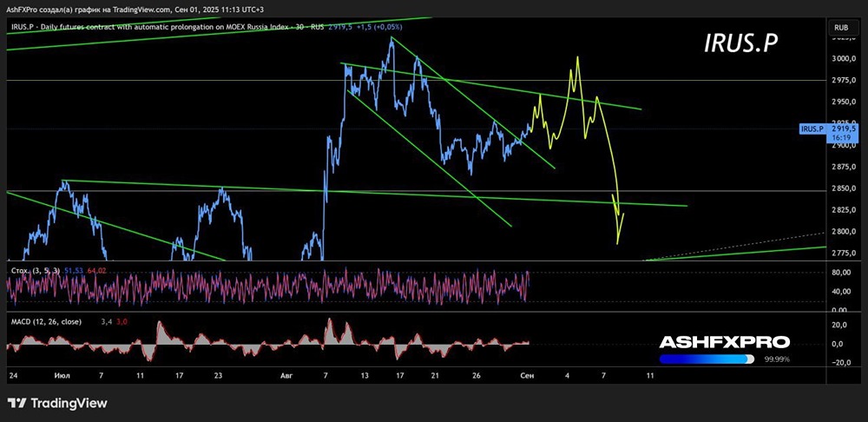Click the positive 20,0 MACD scale label
Screen dimensions: 868x422
pos(841,326)
